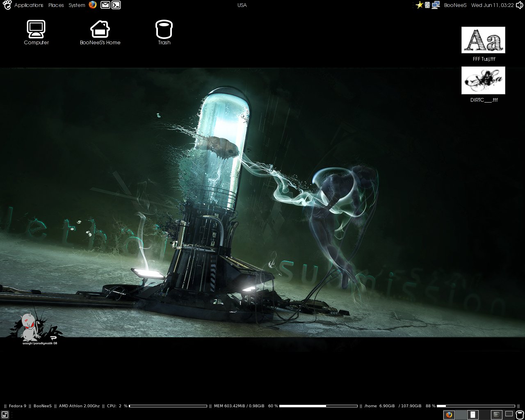Viewport: 525px width, 420px height.
Task: Open BooNeeS's Home folder icon
Action: tap(100, 29)
